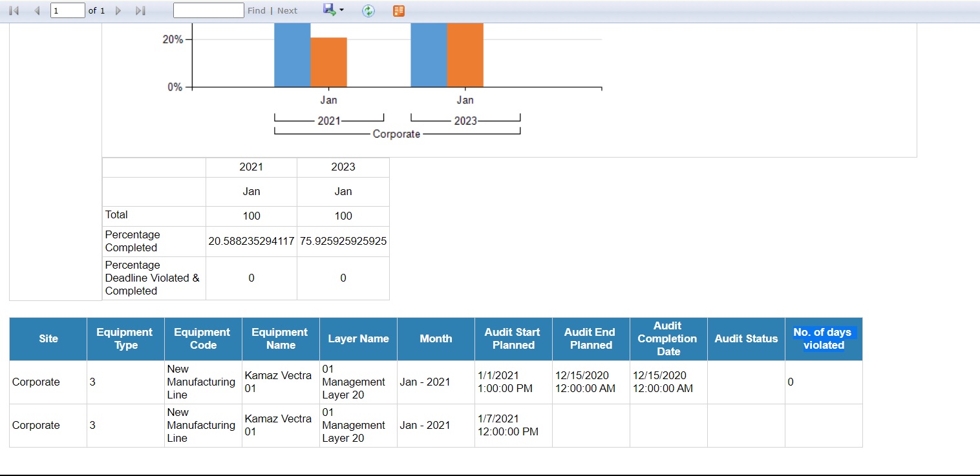Click the blue bar for Jan 2021
980x476 pixels.
pyautogui.click(x=292, y=55)
